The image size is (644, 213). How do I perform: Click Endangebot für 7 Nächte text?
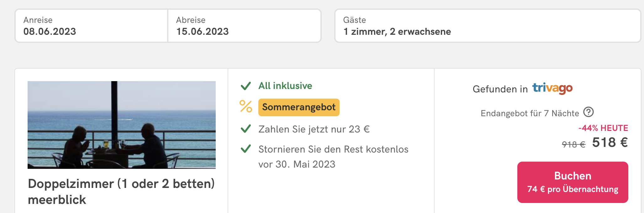[x=530, y=113]
